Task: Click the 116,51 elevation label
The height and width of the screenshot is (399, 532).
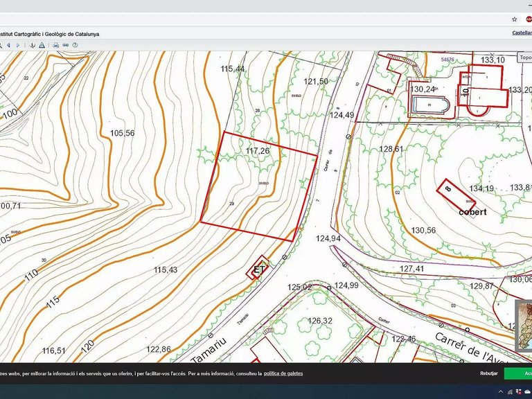Action: click(53, 351)
